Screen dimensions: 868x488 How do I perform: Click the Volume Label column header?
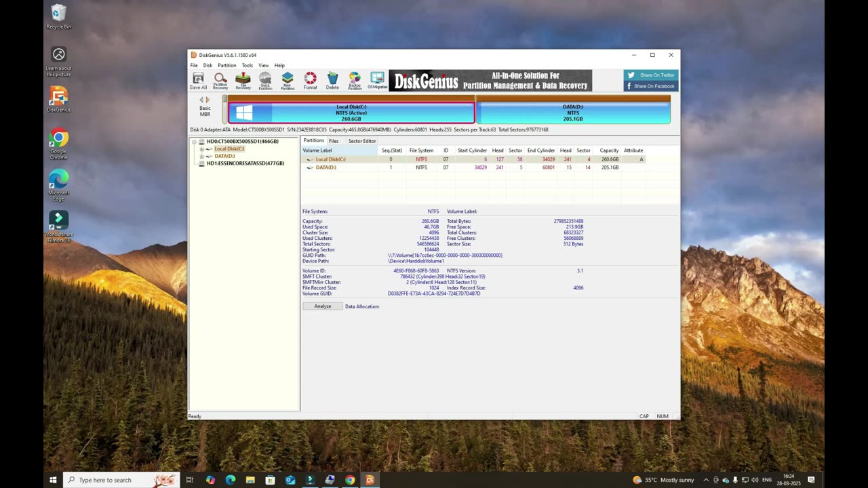[x=340, y=150]
